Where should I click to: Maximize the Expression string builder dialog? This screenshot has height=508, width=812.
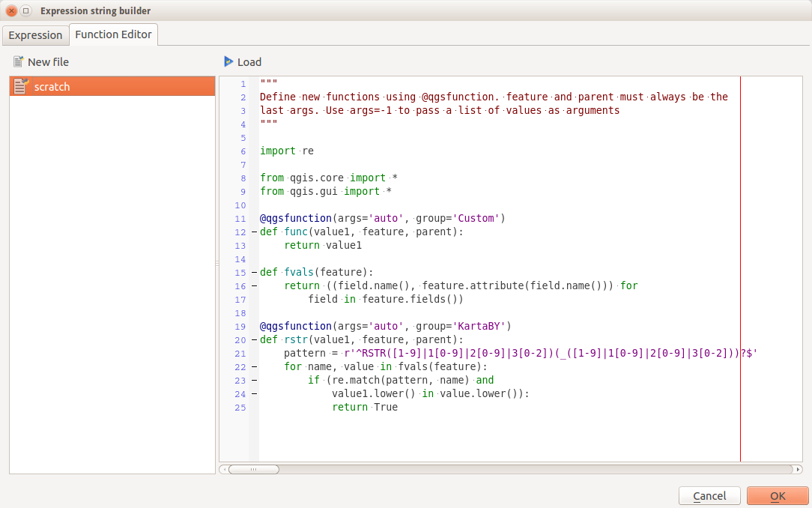coord(26,10)
